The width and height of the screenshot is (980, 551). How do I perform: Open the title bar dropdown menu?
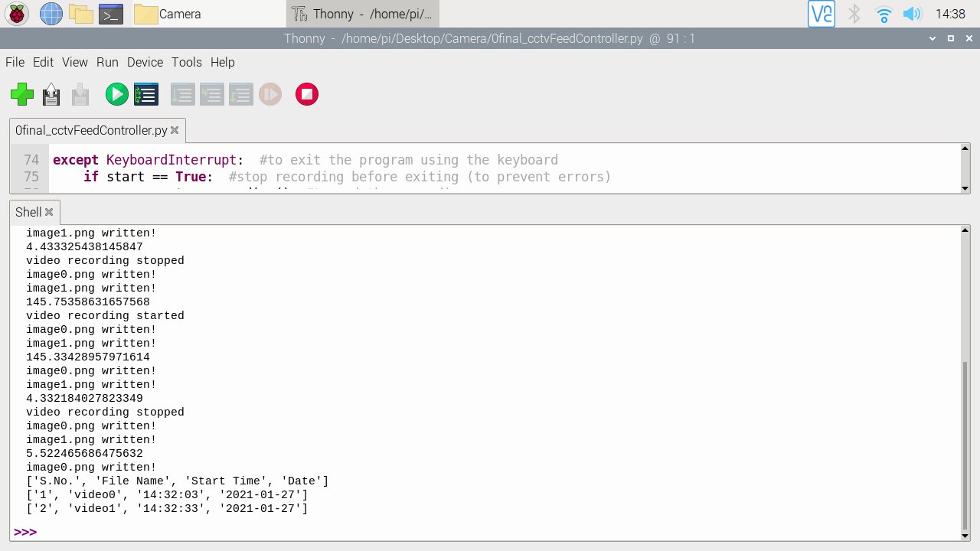pyautogui.click(x=932, y=37)
